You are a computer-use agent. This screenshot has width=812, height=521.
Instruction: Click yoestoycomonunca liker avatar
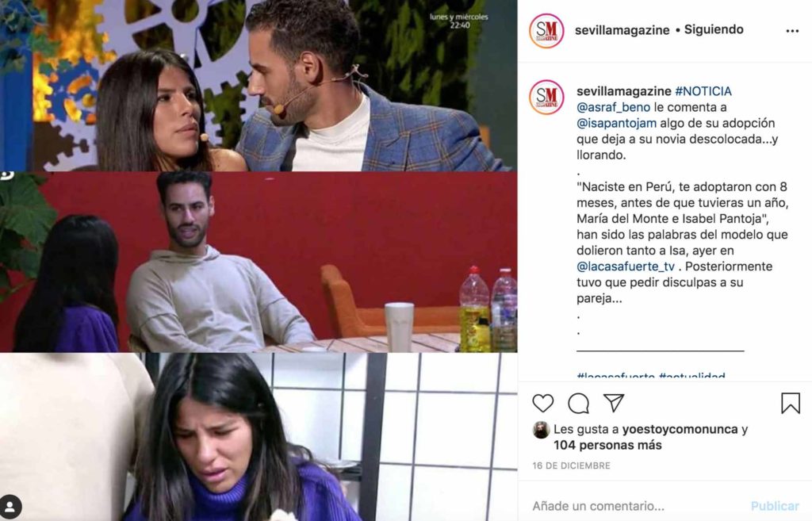(x=541, y=430)
